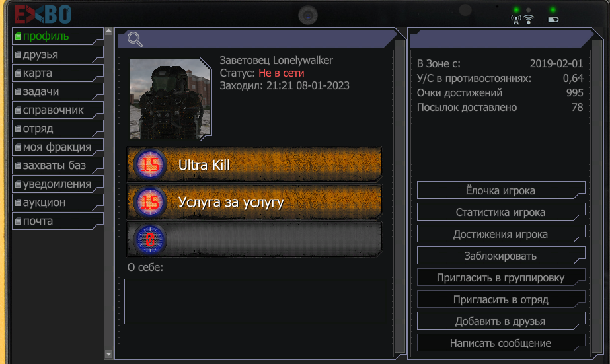This screenshot has height=364, width=610.
Task: Click the battery indicator icon
Action: pyautogui.click(x=553, y=19)
